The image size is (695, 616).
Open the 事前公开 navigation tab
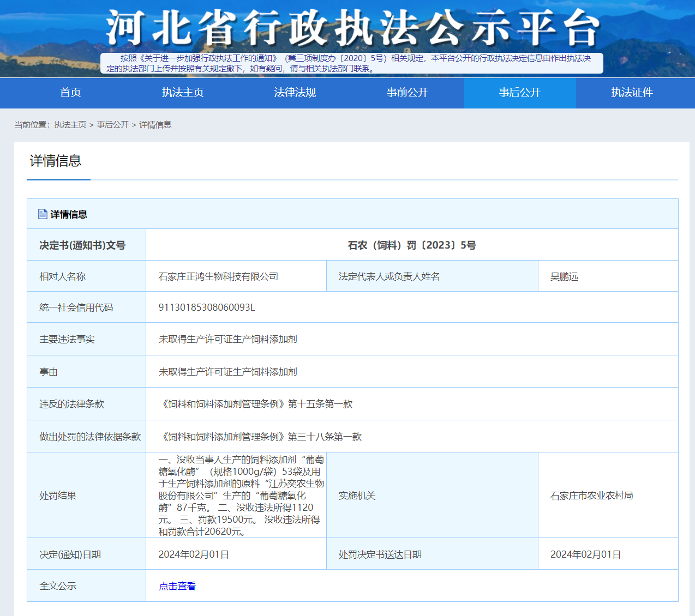(x=408, y=93)
